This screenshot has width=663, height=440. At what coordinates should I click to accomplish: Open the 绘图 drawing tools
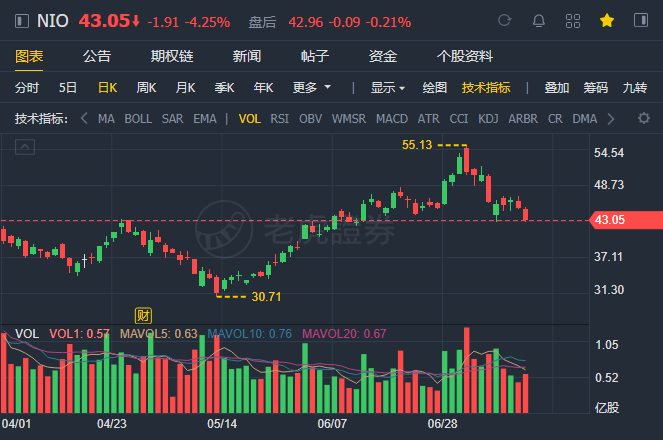435,87
